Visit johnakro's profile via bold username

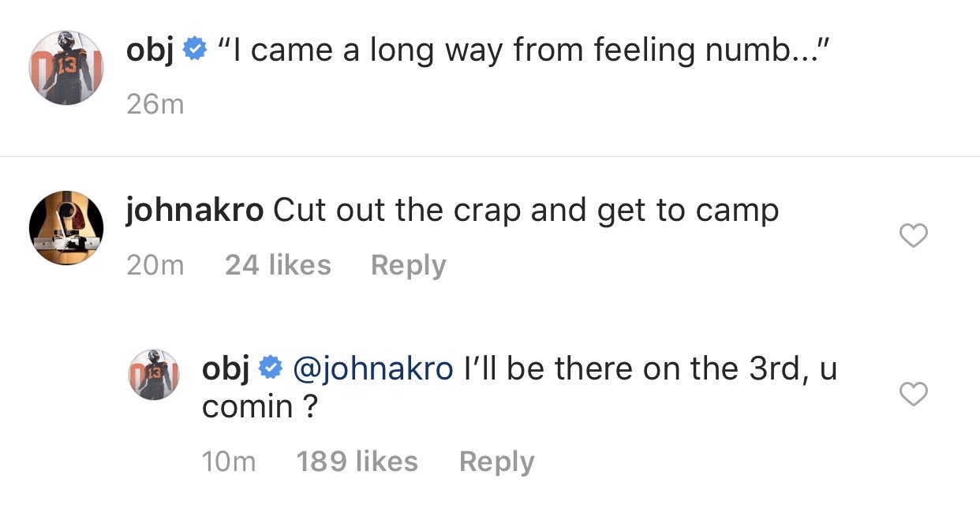pyautogui.click(x=194, y=211)
